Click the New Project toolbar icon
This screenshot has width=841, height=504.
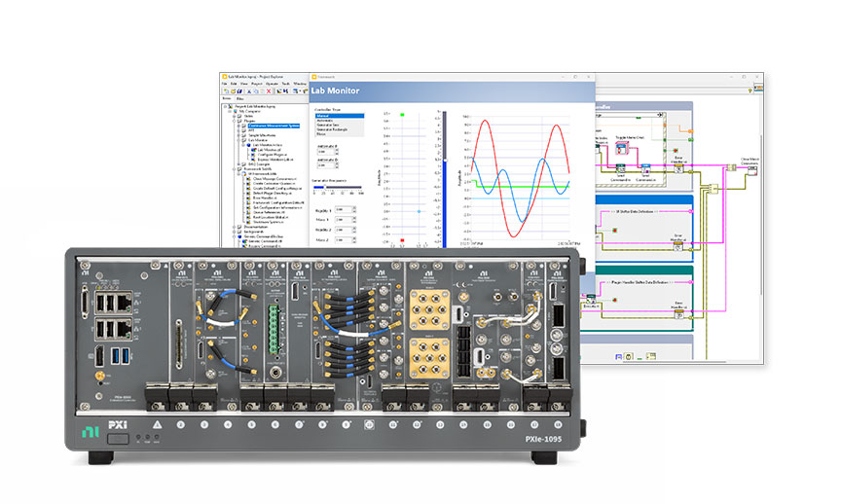227,91
